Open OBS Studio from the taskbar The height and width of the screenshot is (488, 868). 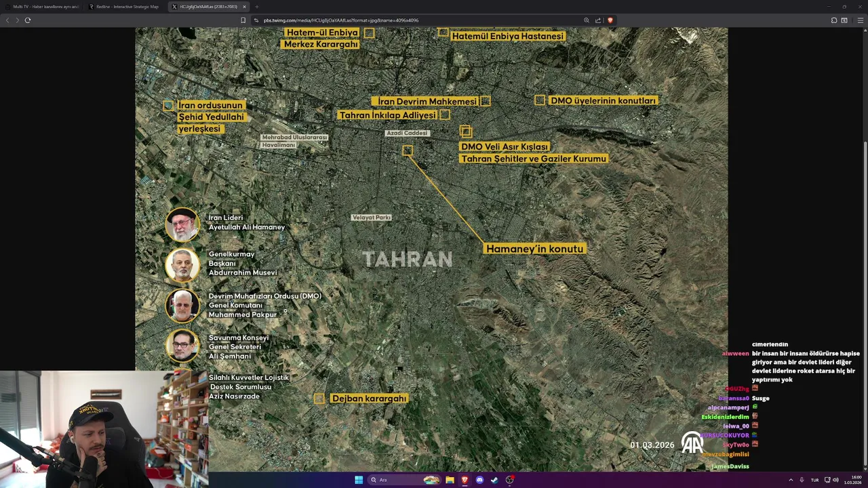pos(509,480)
